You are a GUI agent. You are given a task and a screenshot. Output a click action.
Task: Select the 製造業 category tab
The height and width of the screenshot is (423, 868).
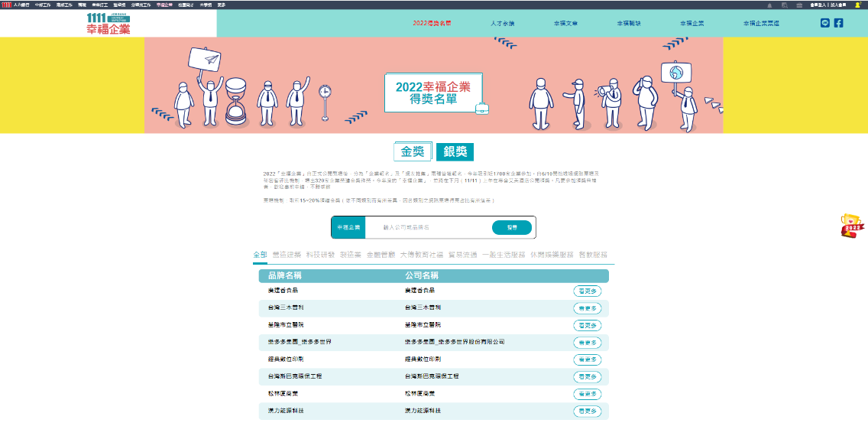click(351, 255)
